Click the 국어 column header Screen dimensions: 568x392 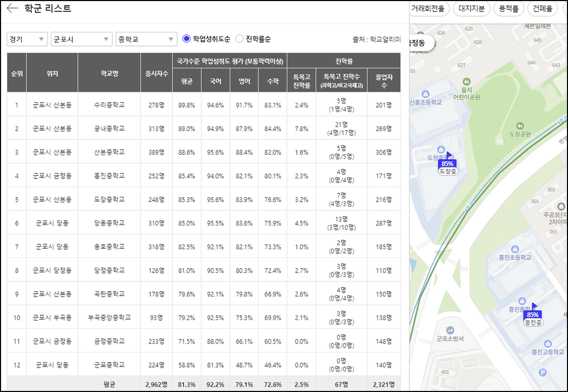pyautogui.click(x=215, y=81)
